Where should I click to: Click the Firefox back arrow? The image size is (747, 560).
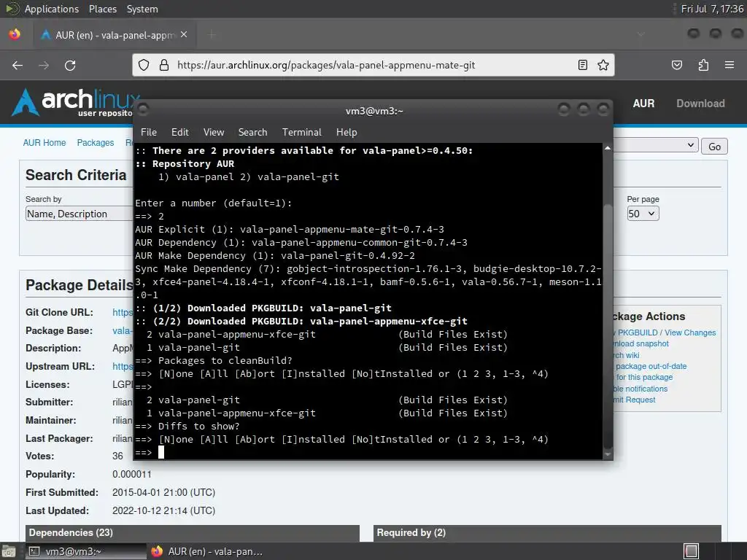(x=18, y=65)
